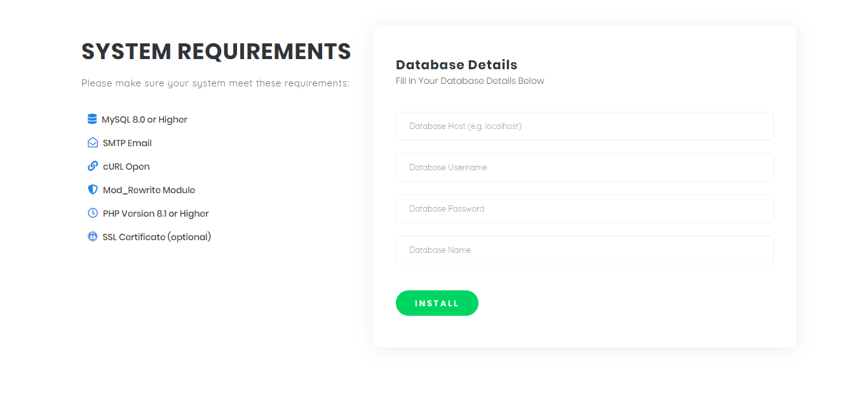Focus the Database Host input field
Viewport: 868px width, 406px height.
point(585,126)
